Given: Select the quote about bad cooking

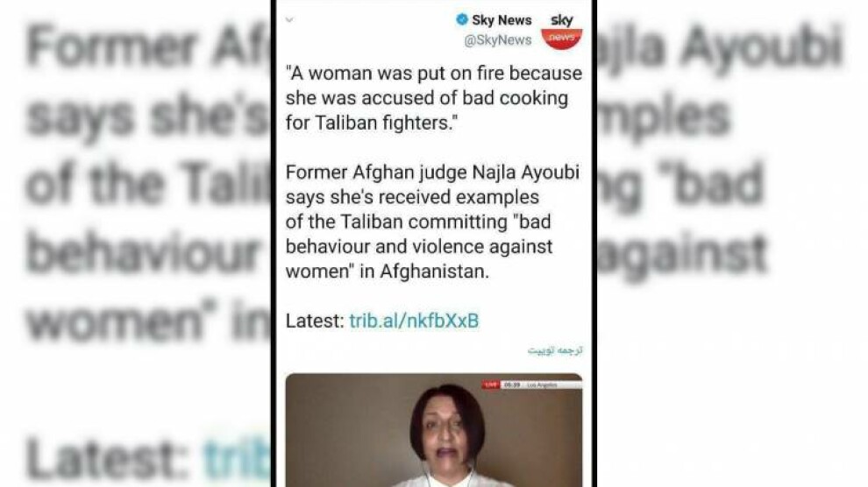Looking at the screenshot, I should 434,98.
